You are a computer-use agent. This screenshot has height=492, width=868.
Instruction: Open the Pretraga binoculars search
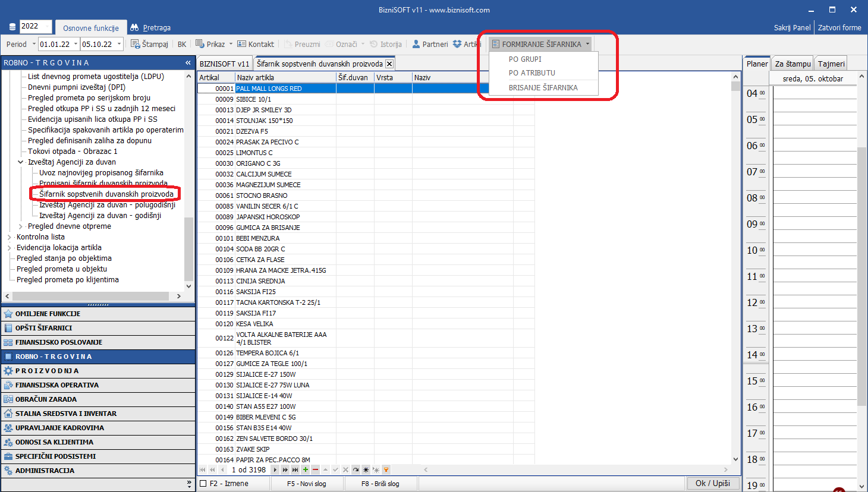134,28
